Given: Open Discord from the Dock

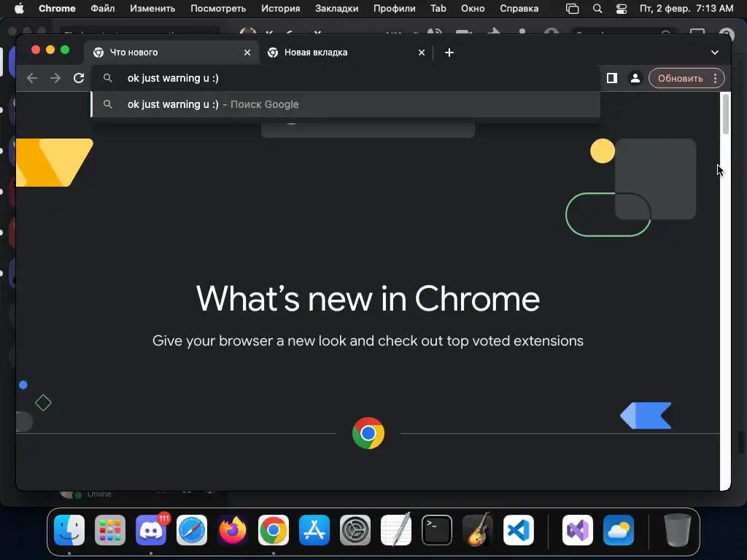Looking at the screenshot, I should click(151, 530).
